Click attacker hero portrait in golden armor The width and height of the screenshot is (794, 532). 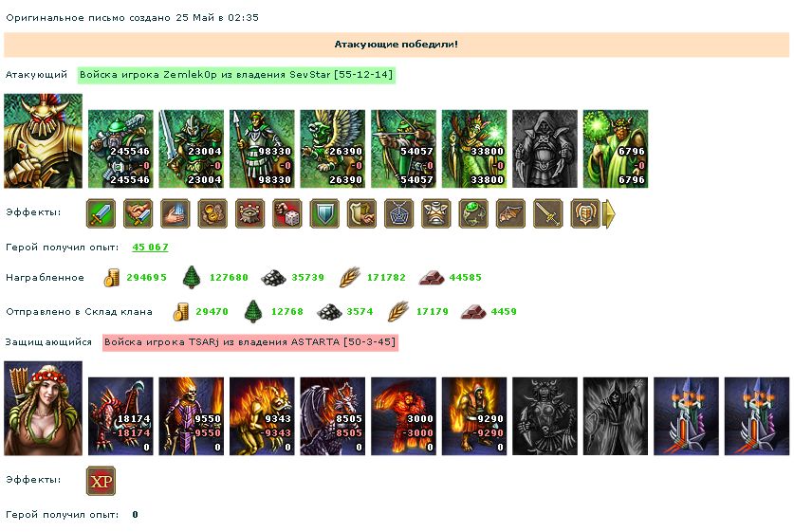click(43, 140)
